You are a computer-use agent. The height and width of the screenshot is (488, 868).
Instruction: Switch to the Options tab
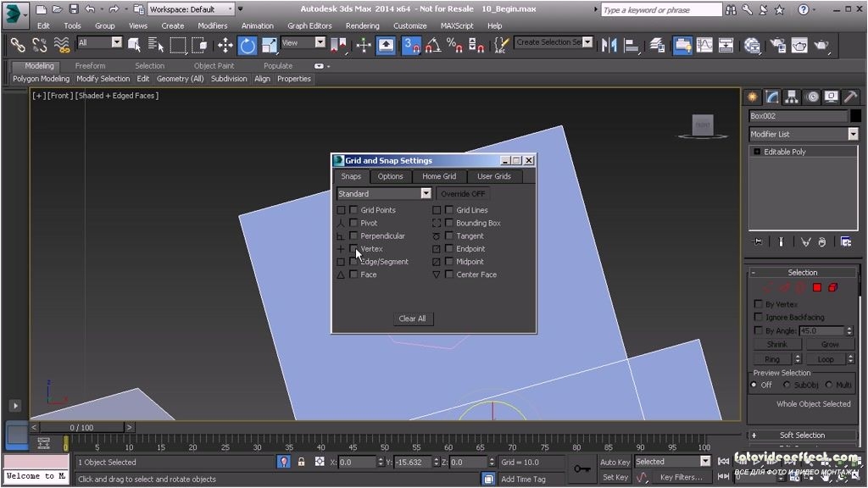pos(390,176)
